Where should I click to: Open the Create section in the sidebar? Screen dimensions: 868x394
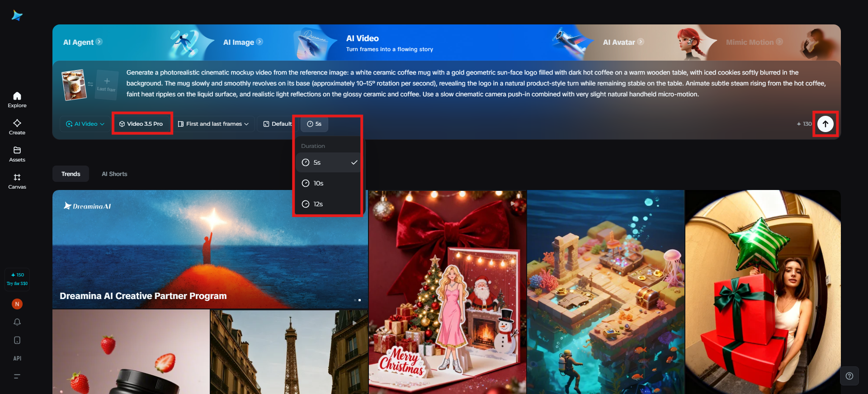coord(17,127)
